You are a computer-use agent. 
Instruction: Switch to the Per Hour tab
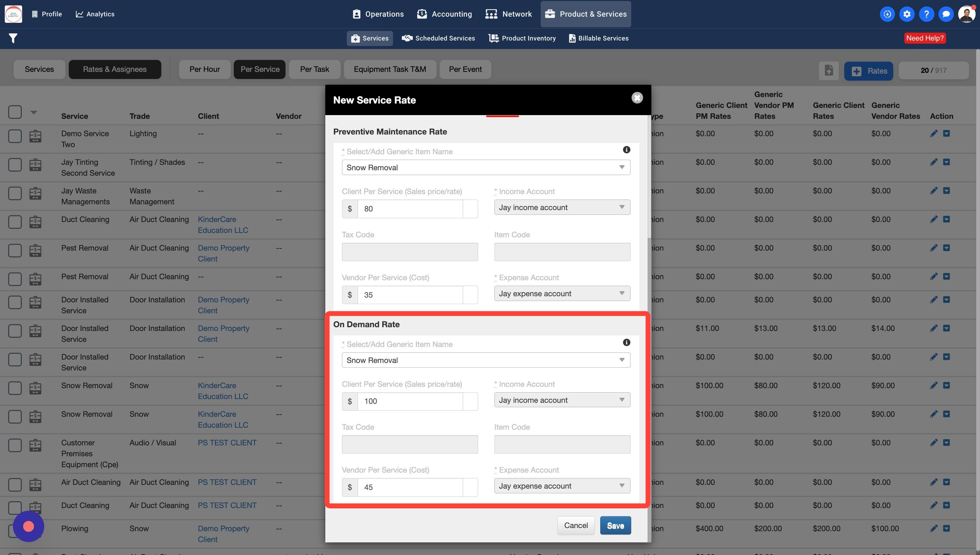click(205, 69)
